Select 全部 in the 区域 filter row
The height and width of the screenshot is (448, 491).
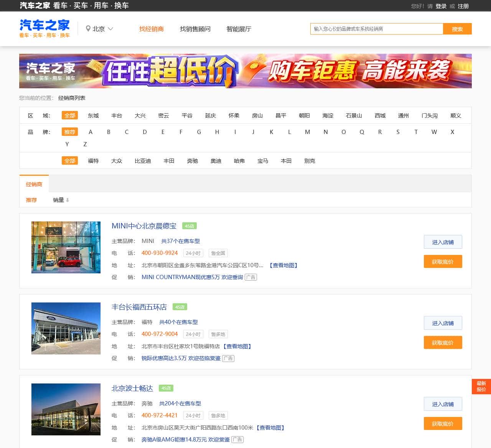[70, 116]
